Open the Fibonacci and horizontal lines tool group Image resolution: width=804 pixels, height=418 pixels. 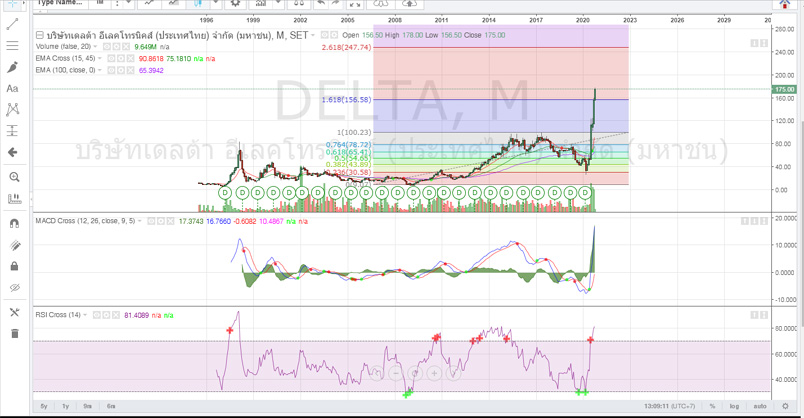coord(13,46)
